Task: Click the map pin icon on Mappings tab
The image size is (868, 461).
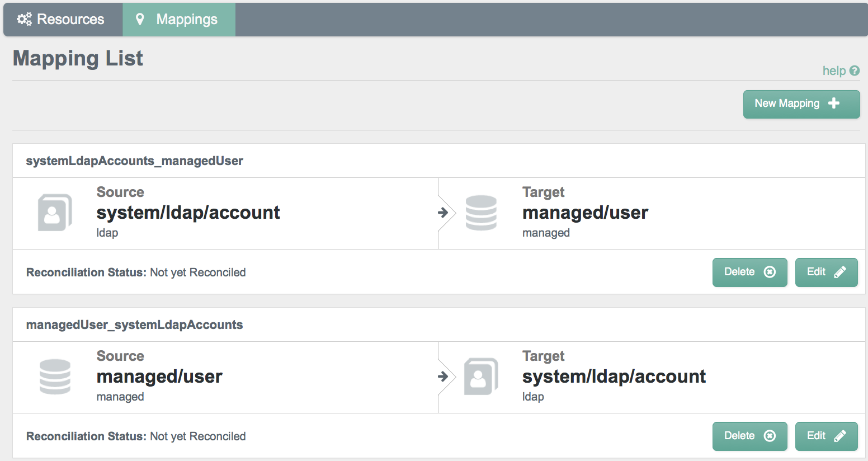Action: (x=140, y=19)
